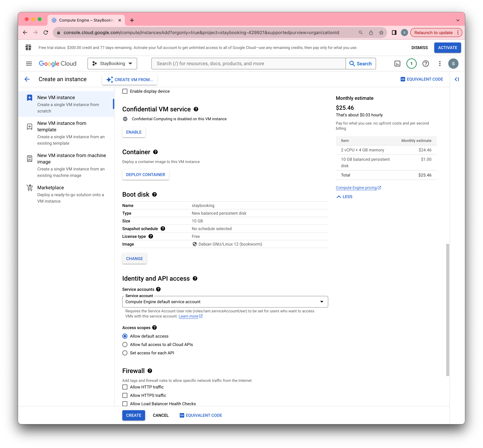Select Allow full access to all Cloud APIs
483x448 pixels.
pos(125,345)
